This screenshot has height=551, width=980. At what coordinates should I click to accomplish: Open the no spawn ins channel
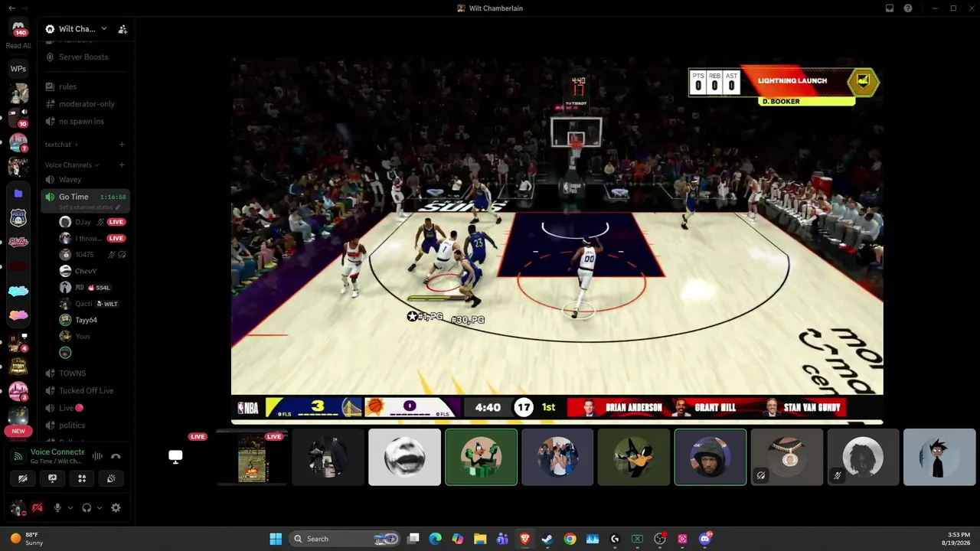click(x=81, y=121)
